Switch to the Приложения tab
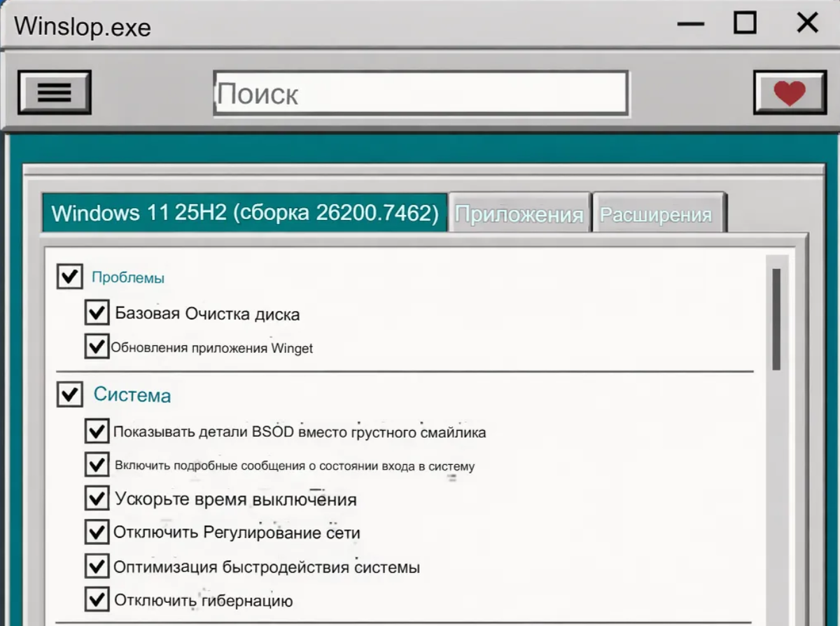 tap(519, 212)
